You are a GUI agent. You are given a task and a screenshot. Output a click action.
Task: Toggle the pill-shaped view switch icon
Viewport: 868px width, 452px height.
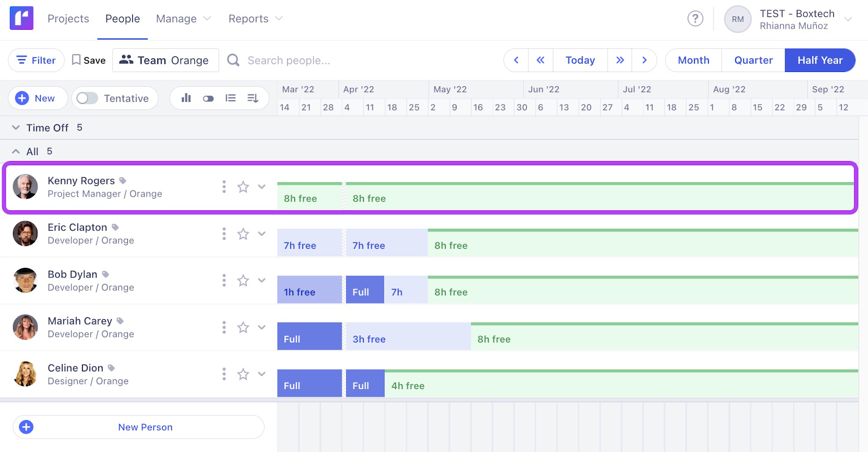pyautogui.click(x=208, y=98)
